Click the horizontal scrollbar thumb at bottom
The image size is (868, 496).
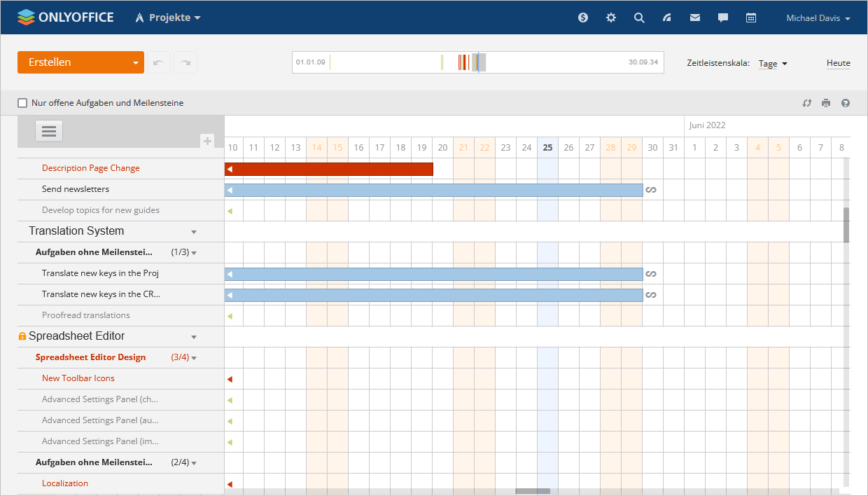pyautogui.click(x=533, y=491)
